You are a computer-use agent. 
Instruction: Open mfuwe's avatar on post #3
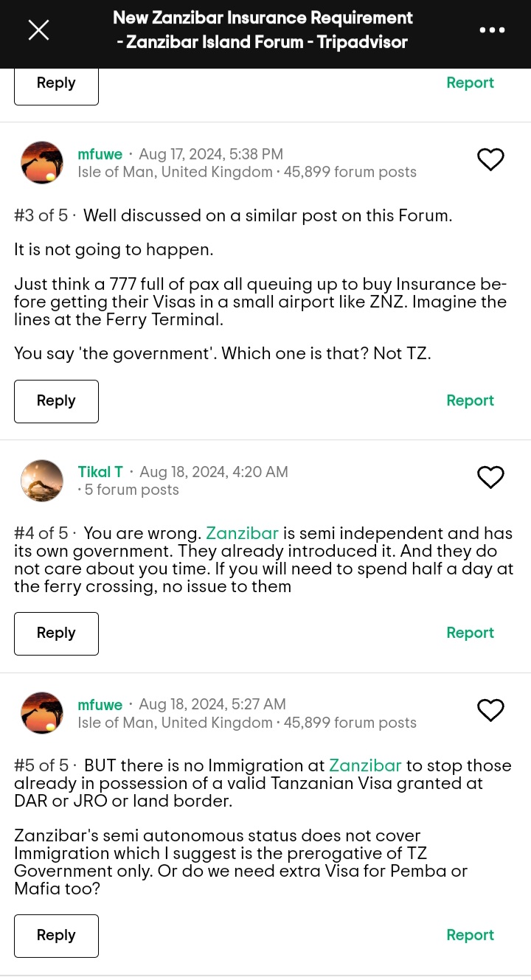42,162
